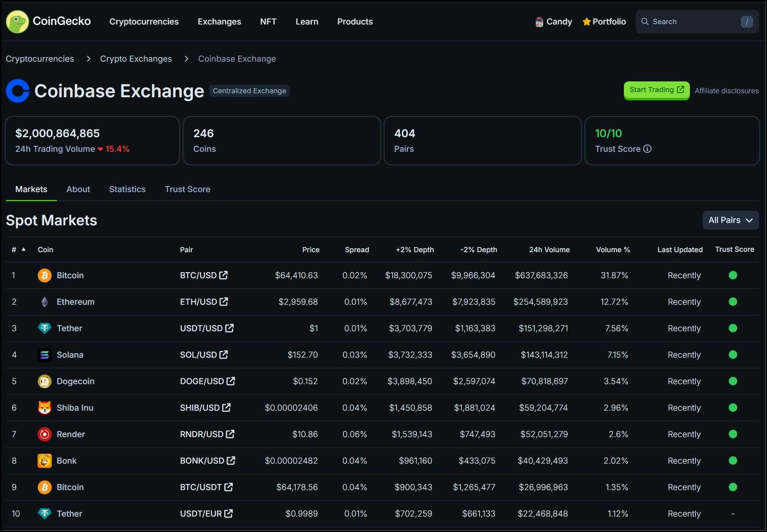This screenshot has height=532, width=767.
Task: Open the Exchanges nav menu
Action: click(219, 22)
